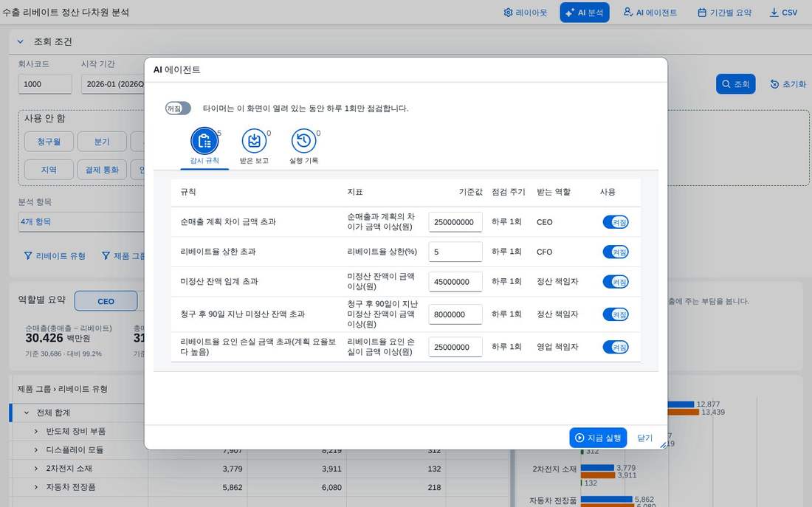Click the 규칙 column header
Viewport: 812px width, 507px height.
point(188,192)
